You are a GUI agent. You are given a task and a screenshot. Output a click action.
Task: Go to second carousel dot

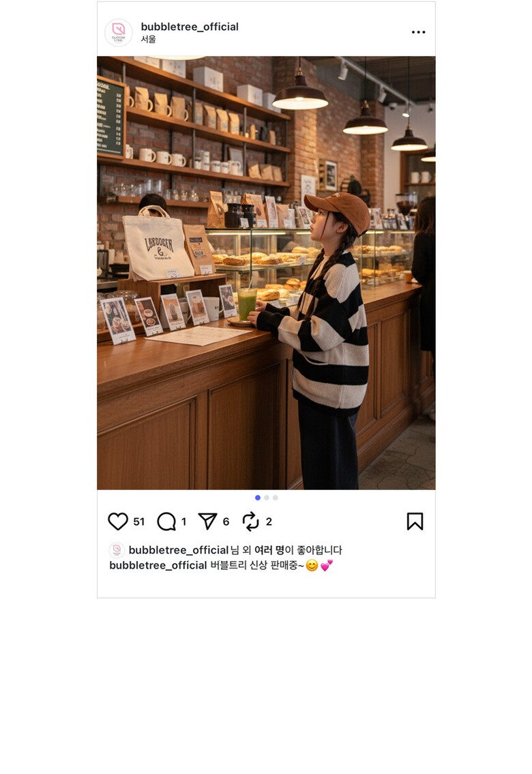click(x=266, y=498)
